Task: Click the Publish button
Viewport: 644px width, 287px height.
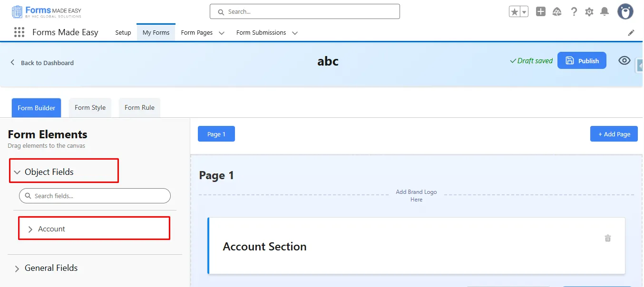Action: (x=582, y=61)
